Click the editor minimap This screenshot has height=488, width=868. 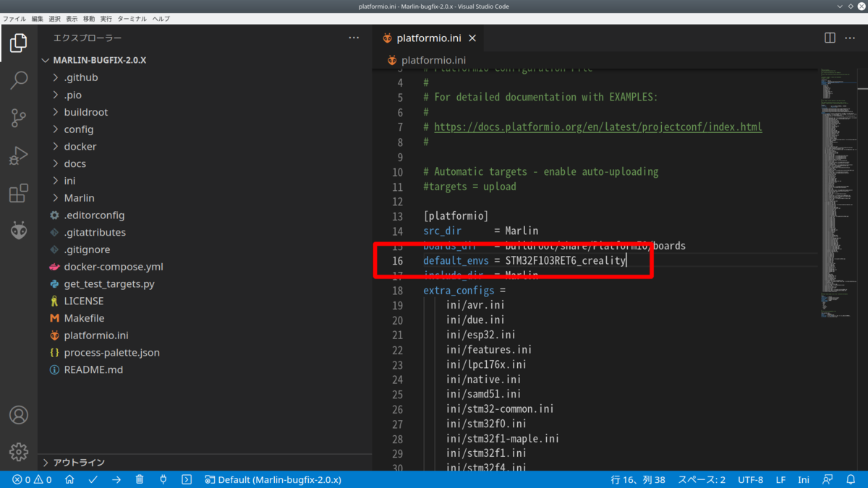839,195
